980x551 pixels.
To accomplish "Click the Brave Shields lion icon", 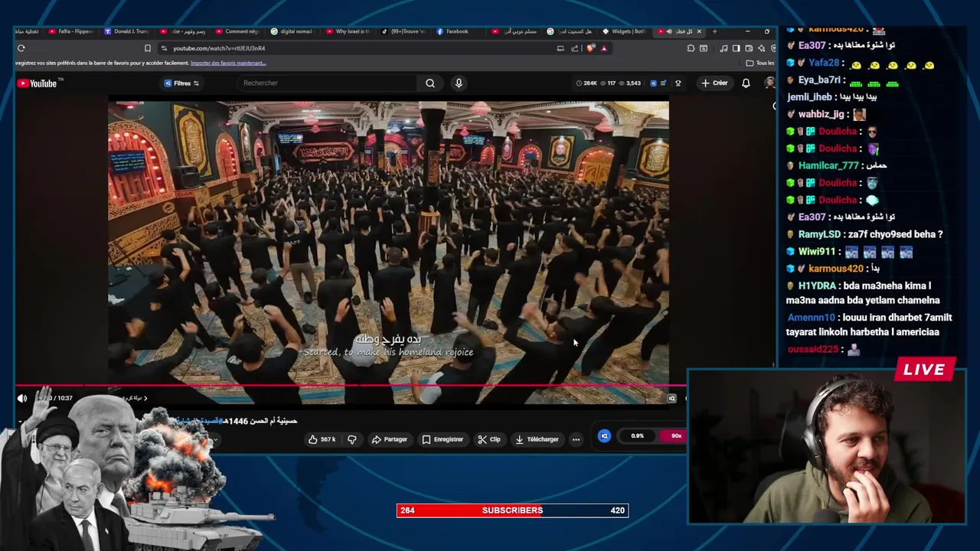I will pos(590,48).
